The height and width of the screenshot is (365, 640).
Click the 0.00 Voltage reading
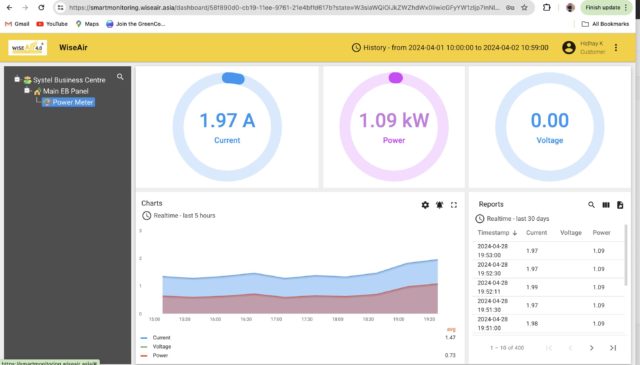coord(550,120)
